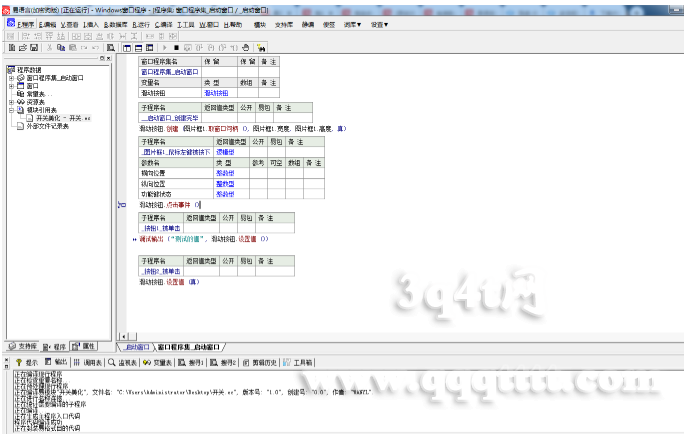This screenshot has width=684, height=434.
Task: Click the third window layout toolbar icon
Action: coord(150,48)
